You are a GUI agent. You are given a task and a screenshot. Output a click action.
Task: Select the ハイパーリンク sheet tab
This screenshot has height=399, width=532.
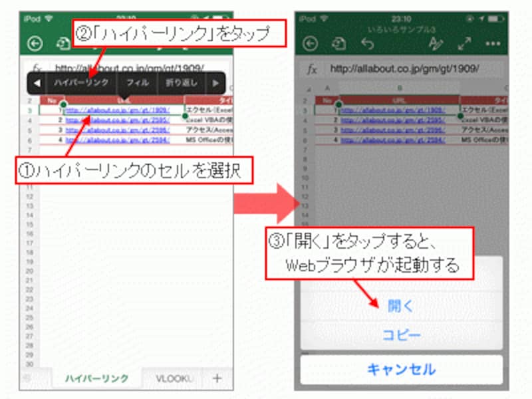(x=97, y=378)
